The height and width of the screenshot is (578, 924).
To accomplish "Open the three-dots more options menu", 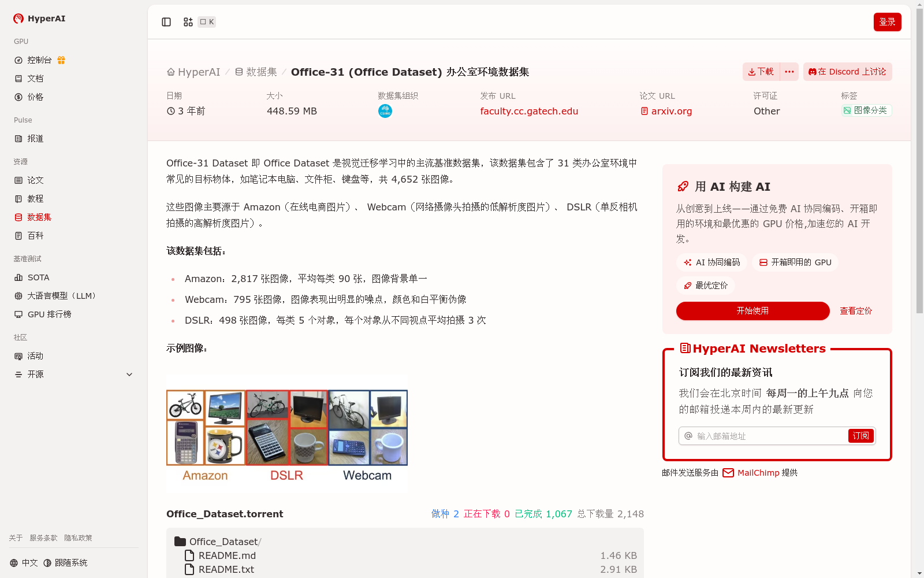I will tap(789, 72).
